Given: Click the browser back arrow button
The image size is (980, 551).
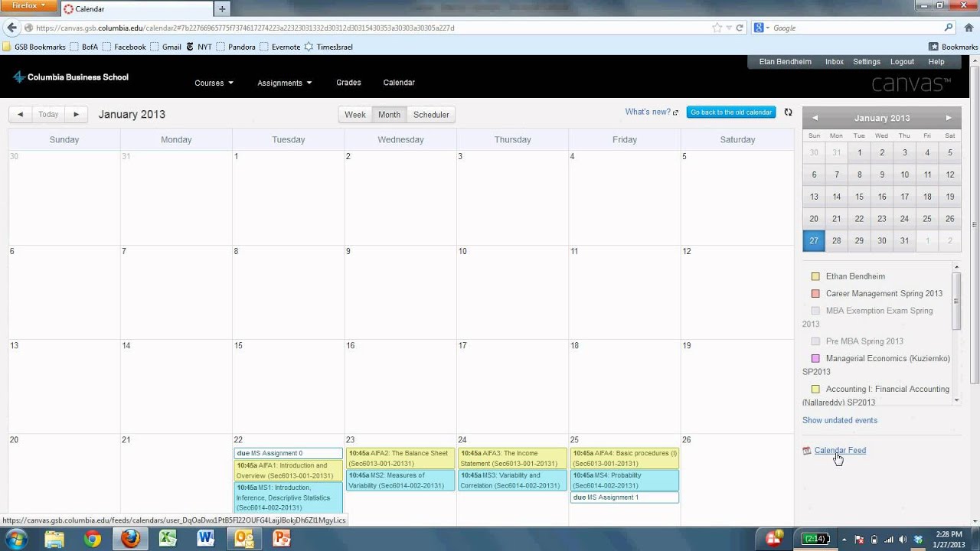Looking at the screenshot, I should coord(11,28).
